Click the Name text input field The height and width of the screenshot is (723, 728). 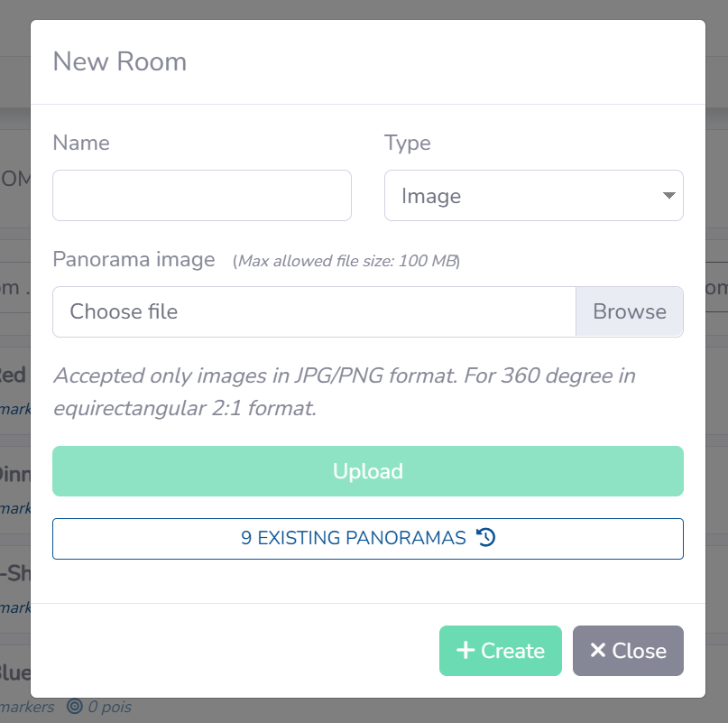point(201,195)
